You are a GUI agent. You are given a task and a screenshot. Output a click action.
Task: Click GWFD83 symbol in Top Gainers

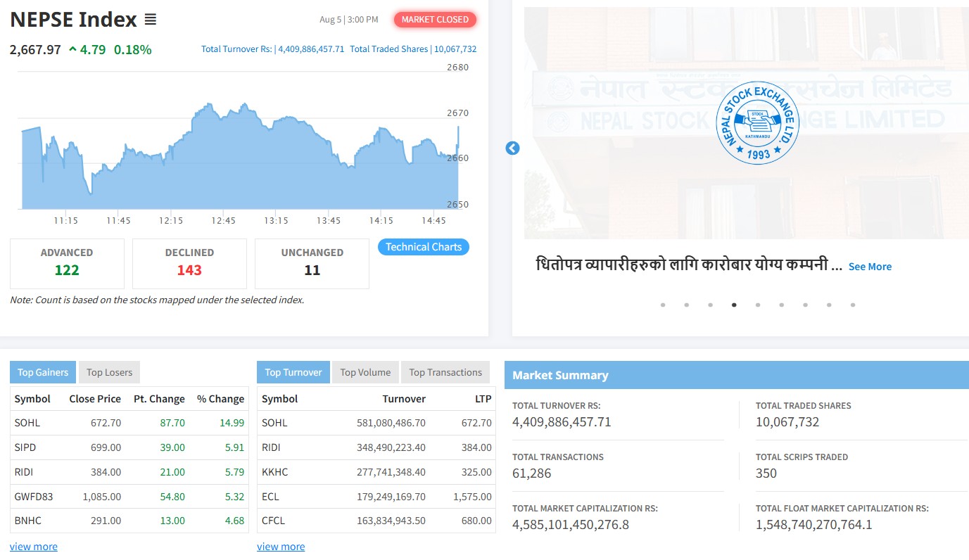[34, 497]
